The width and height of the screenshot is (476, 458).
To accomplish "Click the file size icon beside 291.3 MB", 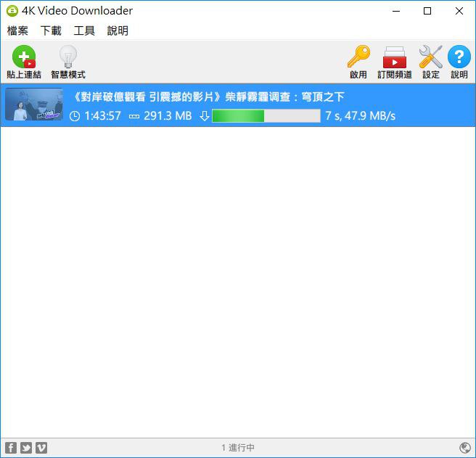I will point(134,116).
